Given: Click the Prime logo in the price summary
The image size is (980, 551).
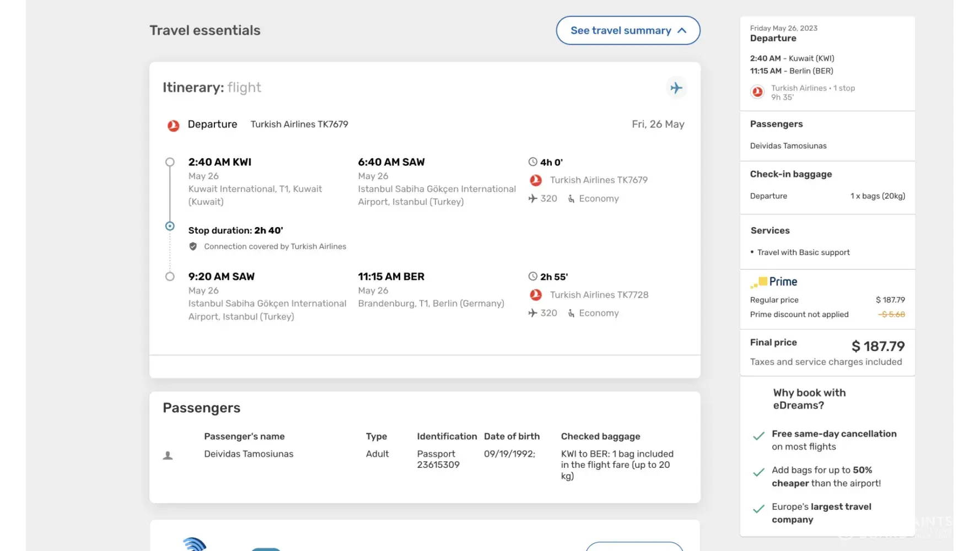Looking at the screenshot, I should pos(774,282).
